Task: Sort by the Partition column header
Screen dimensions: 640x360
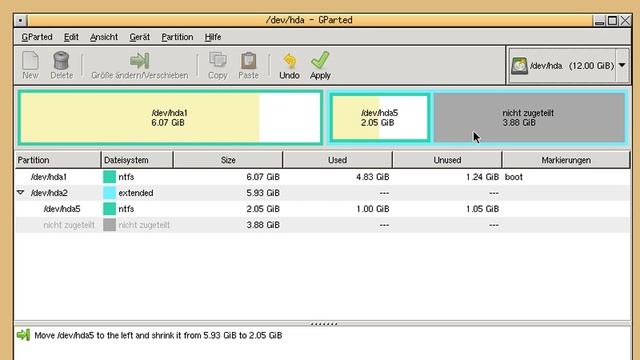Action: pyautogui.click(x=58, y=160)
